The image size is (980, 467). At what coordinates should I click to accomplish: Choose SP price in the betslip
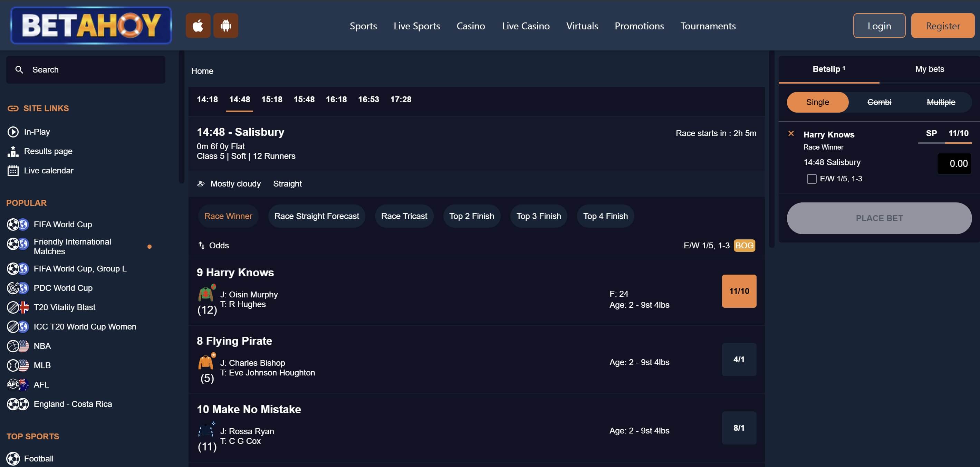click(x=931, y=134)
